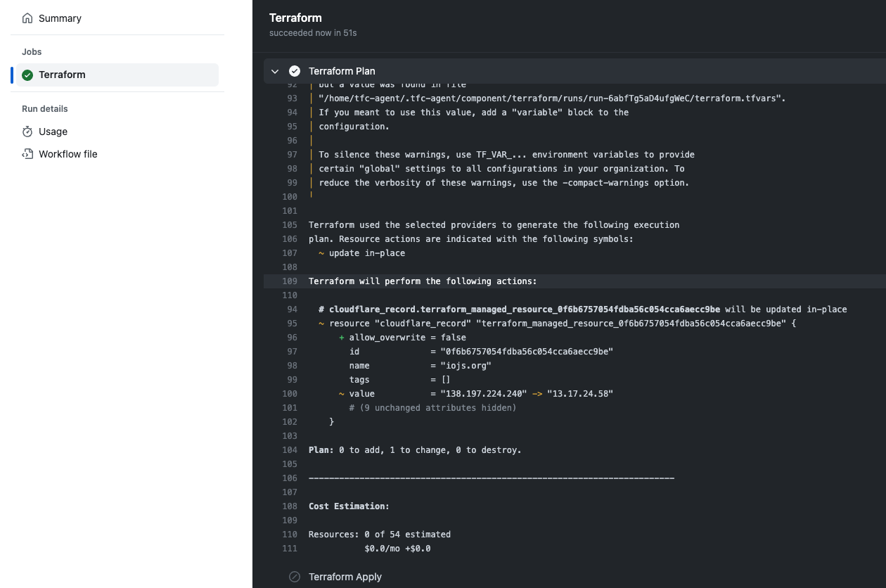This screenshot has height=588, width=886.
Task: Click the Terraform job heading at top
Action: [295, 18]
